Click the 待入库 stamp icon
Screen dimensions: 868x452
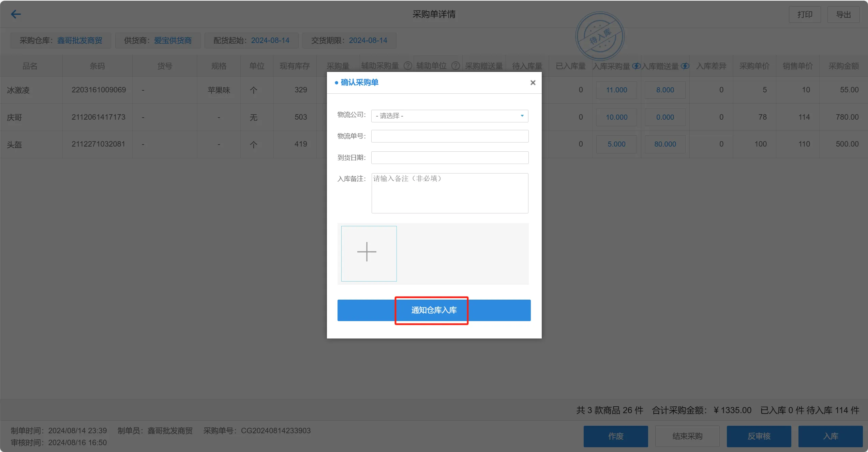coord(600,36)
